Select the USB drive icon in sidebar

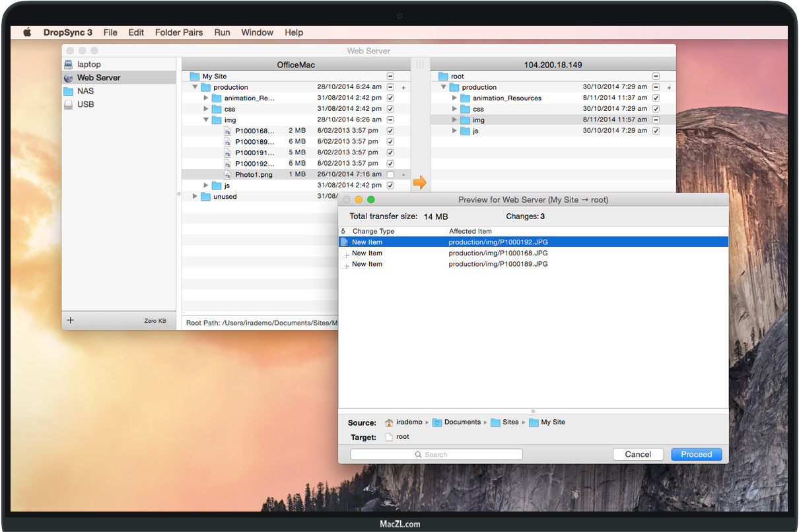[69, 104]
